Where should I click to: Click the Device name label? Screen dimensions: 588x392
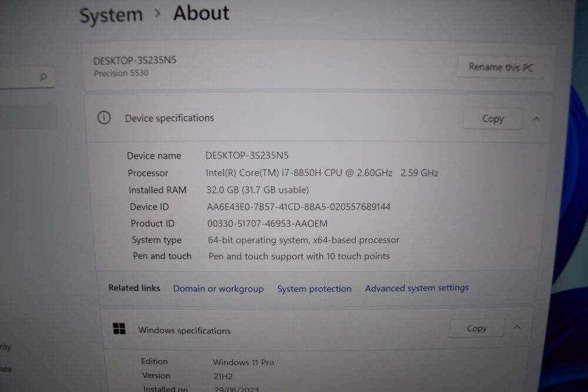click(153, 156)
